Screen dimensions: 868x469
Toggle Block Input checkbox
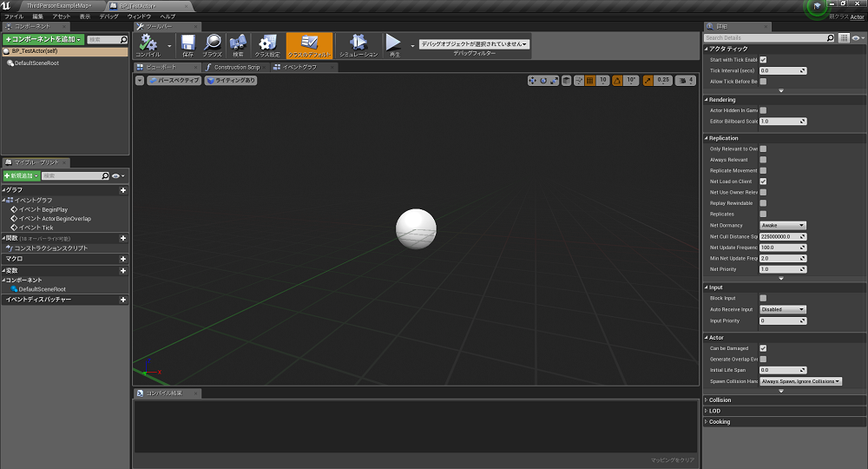click(763, 298)
